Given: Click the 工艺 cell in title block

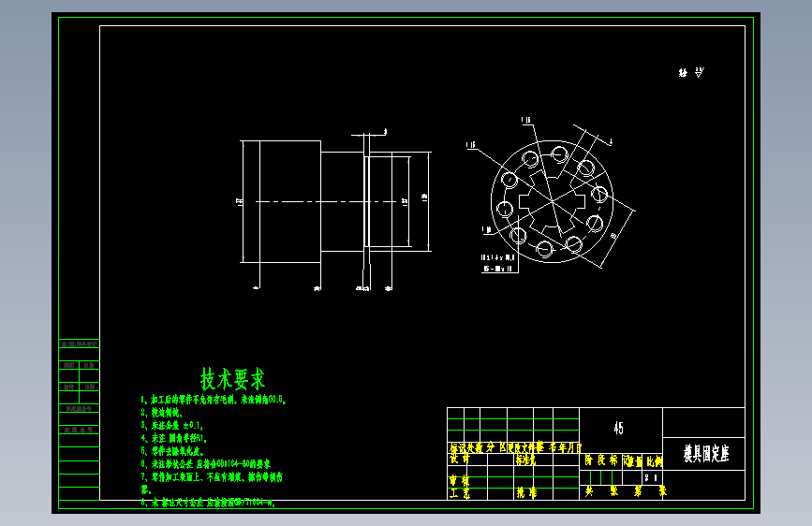Looking at the screenshot, I should pyautogui.click(x=459, y=493).
